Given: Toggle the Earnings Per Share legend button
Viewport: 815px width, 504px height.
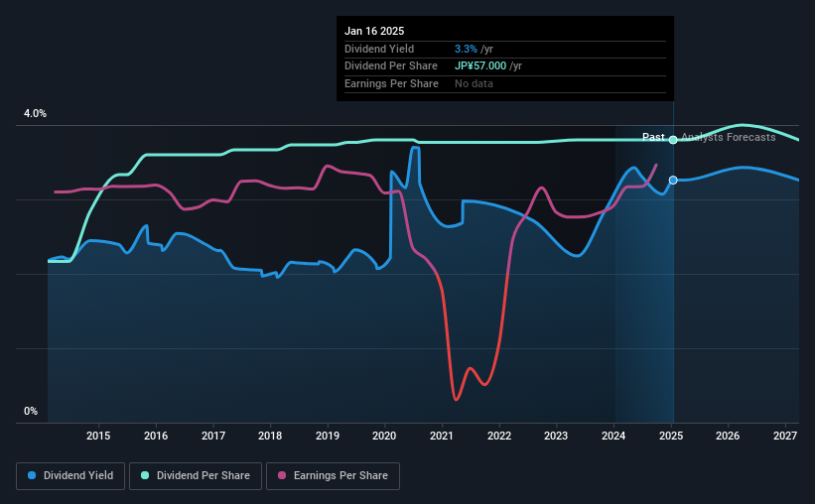Looking at the screenshot, I should tap(333, 476).
